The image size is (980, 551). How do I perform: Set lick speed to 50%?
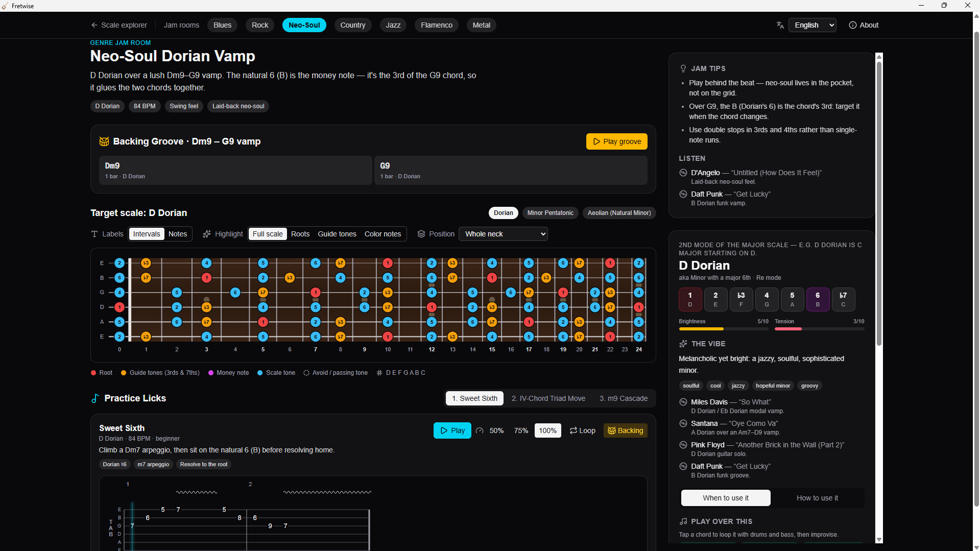496,430
